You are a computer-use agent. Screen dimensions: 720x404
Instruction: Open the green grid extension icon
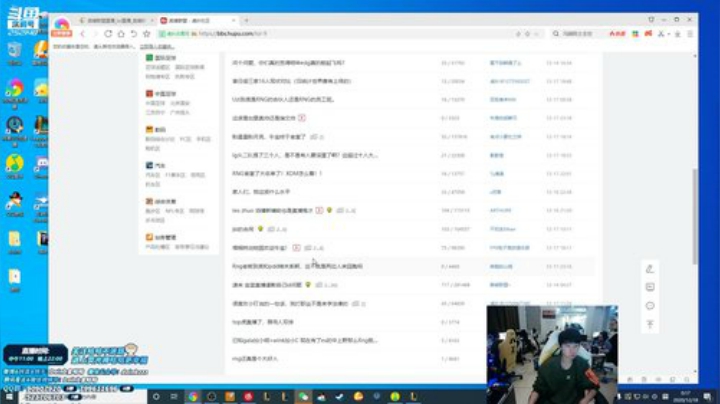(x=635, y=34)
